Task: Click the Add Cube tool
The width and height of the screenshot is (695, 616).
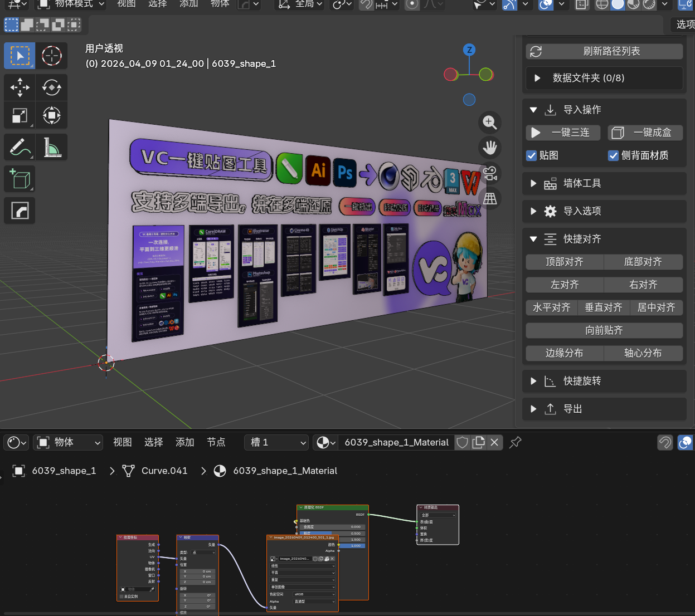Action: coord(20,179)
